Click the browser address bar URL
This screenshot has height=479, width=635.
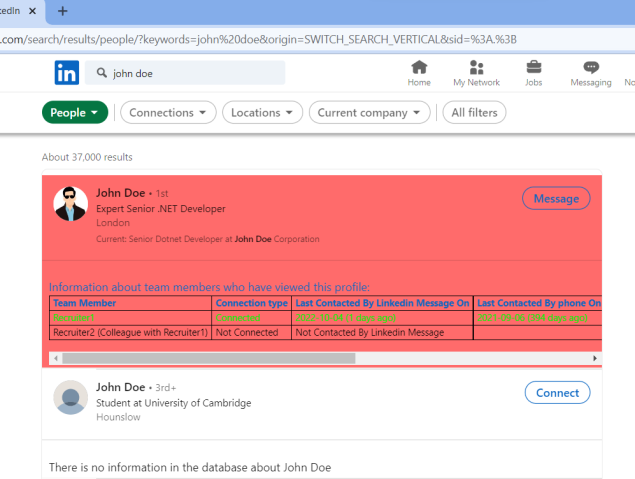[x=259, y=39]
